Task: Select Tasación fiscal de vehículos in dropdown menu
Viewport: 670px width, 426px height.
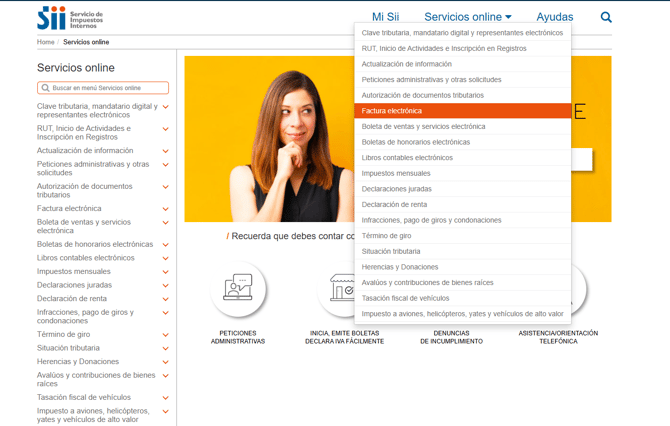Action: (462, 298)
